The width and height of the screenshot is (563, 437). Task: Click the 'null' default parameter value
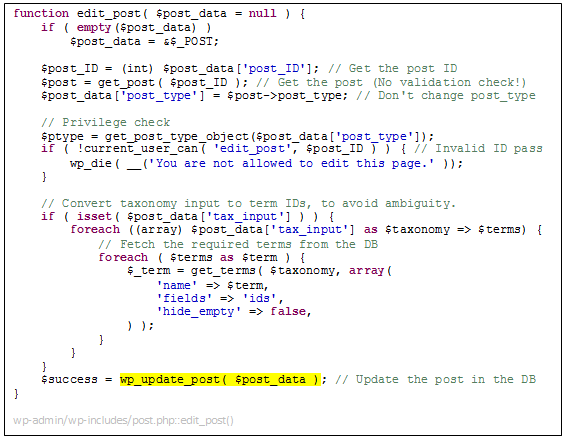click(x=262, y=14)
